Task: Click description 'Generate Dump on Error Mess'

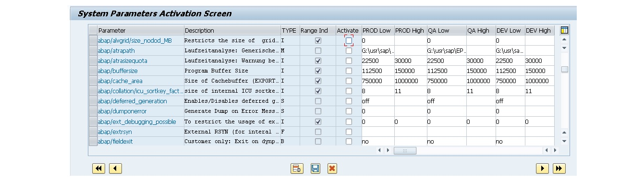Action: point(231,111)
